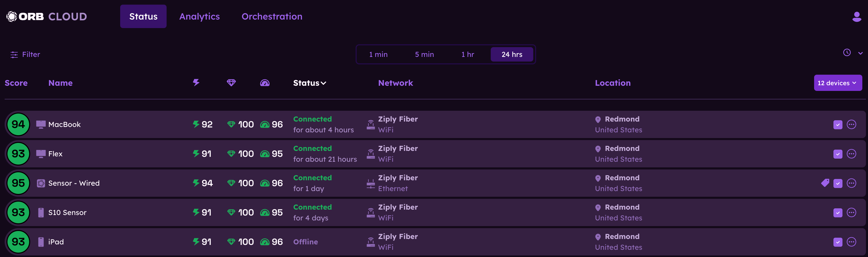This screenshot has height=257, width=868.
Task: Open the chevron next to the clock icon
Action: (861, 53)
